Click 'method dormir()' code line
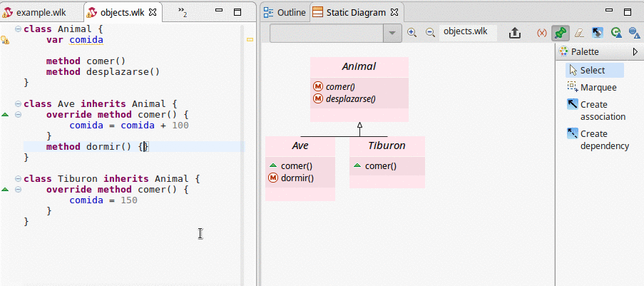Viewport: 644px width, 286px height. point(96,147)
